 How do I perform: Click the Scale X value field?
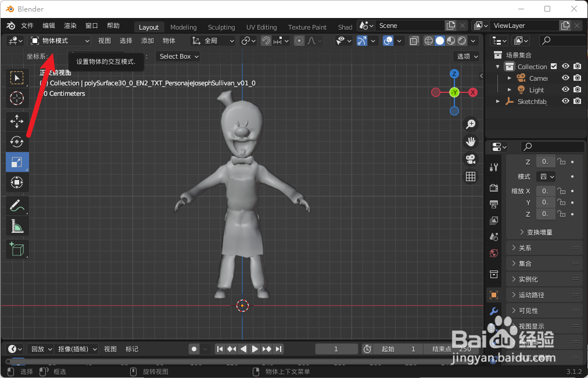(545, 190)
